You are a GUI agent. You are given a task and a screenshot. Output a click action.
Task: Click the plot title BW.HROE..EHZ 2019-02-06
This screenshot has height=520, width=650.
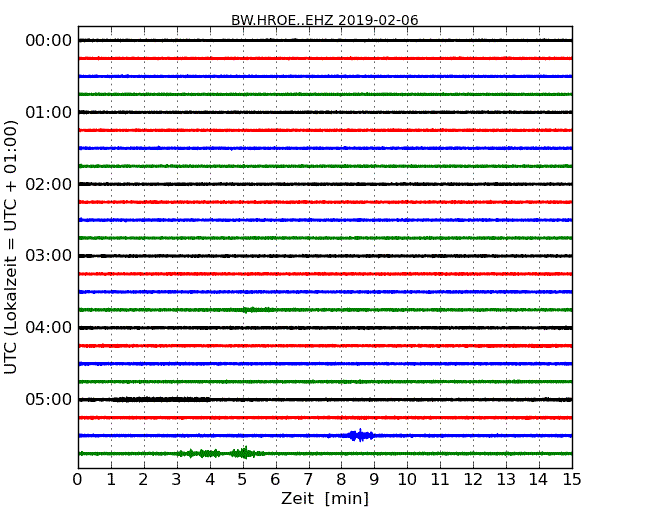tap(325, 20)
